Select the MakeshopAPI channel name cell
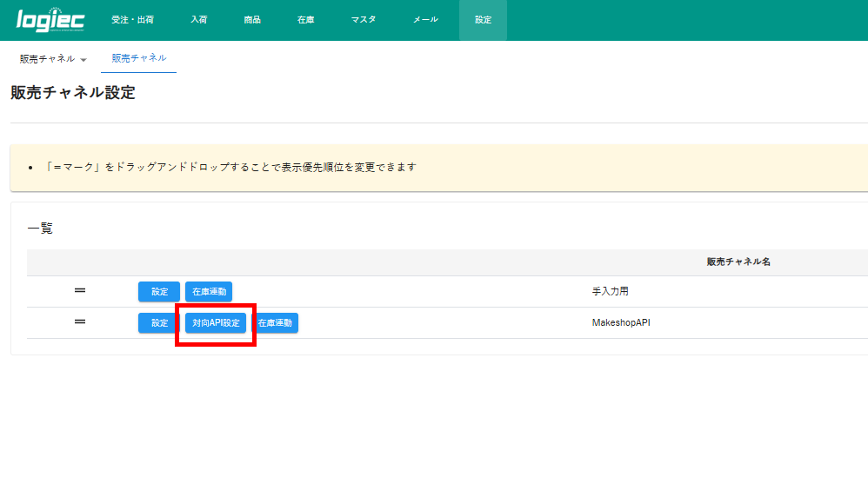 click(621, 323)
